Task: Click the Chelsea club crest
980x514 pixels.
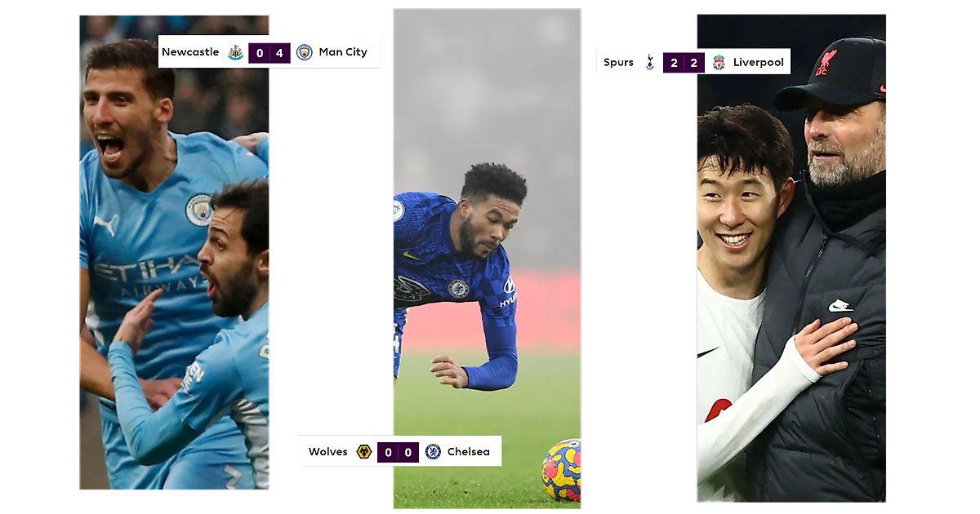Action: [x=433, y=452]
